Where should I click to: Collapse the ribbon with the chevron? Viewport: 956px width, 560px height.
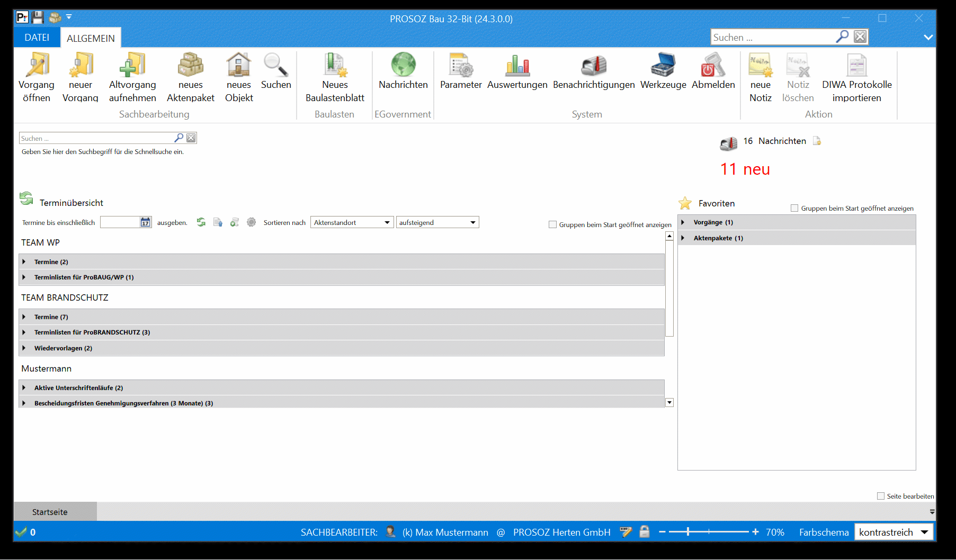pyautogui.click(x=928, y=37)
